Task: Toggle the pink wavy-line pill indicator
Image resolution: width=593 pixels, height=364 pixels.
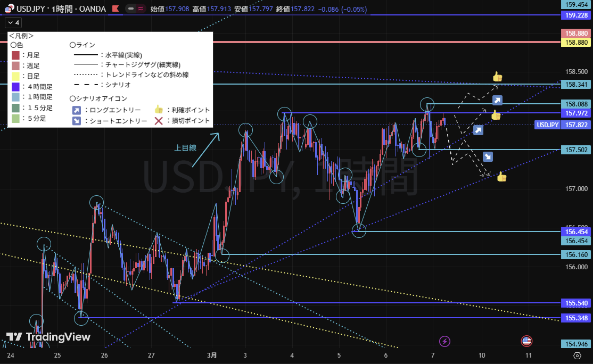Action: coord(141,9)
